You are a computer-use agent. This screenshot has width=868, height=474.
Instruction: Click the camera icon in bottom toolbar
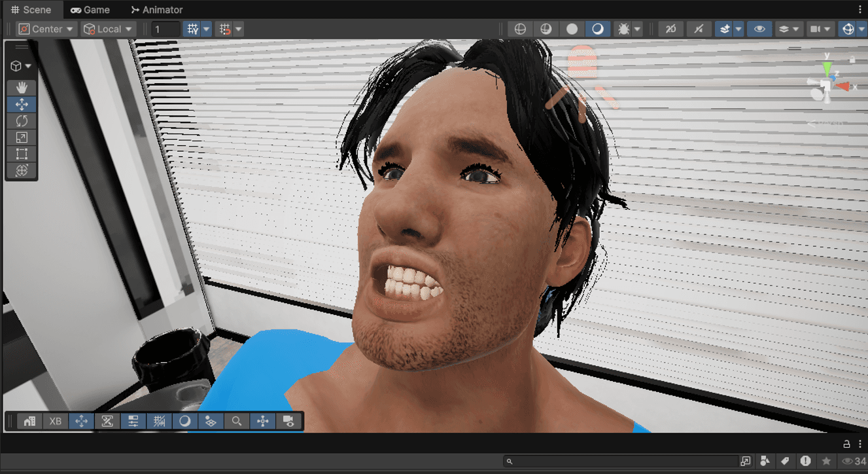(x=288, y=421)
